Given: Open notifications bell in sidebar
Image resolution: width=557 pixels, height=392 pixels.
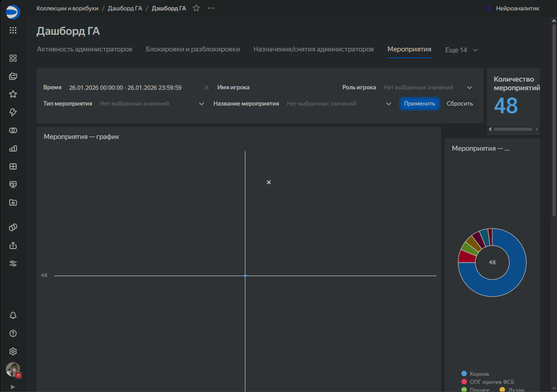Looking at the screenshot, I should (13, 315).
